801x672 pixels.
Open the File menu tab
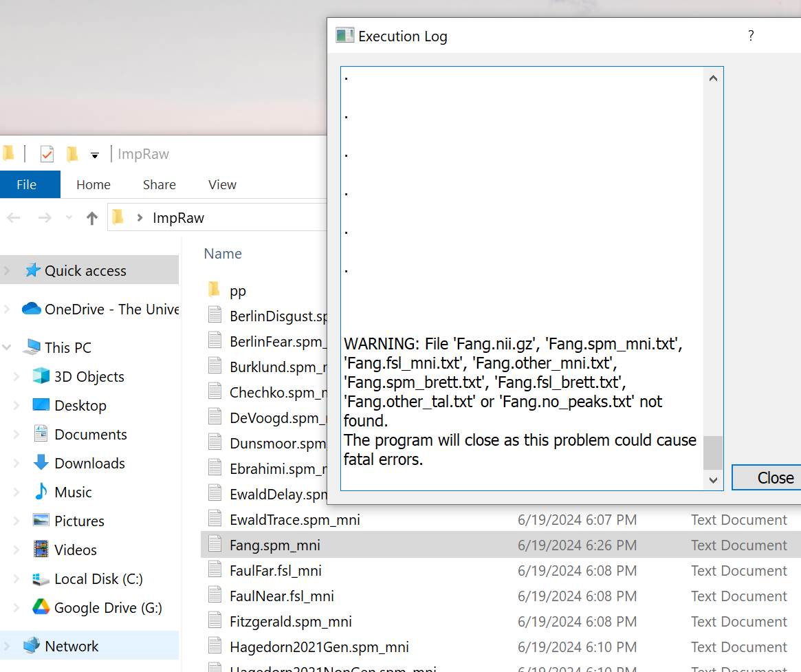[x=27, y=184]
